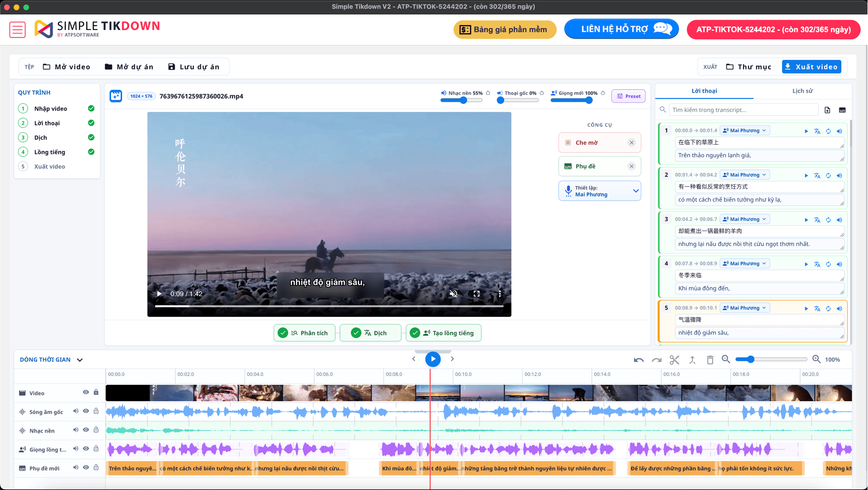Open voice dropdown for segment 5
The height and width of the screenshot is (490, 868).
[744, 308]
